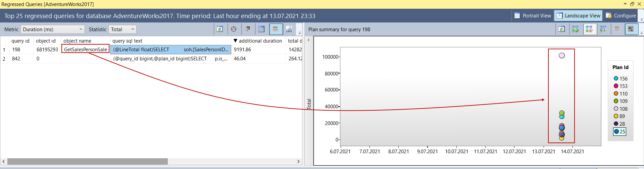644x169 pixels.
Task: Click the @LineTotal float SELECT query text cell
Action: [x=170, y=49]
